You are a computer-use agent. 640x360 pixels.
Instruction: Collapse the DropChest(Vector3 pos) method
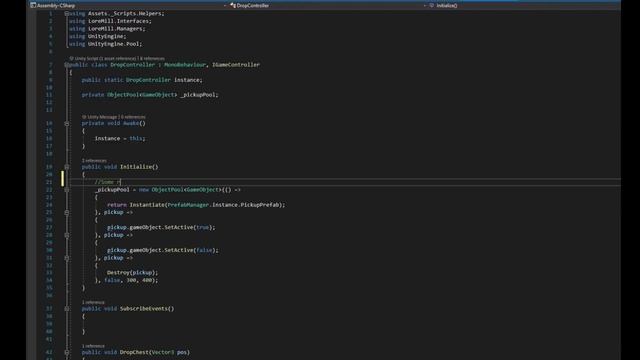pos(67,352)
